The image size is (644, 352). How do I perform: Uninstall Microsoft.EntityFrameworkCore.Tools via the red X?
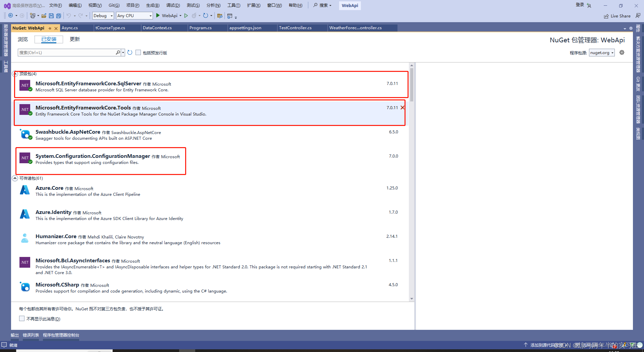click(402, 107)
